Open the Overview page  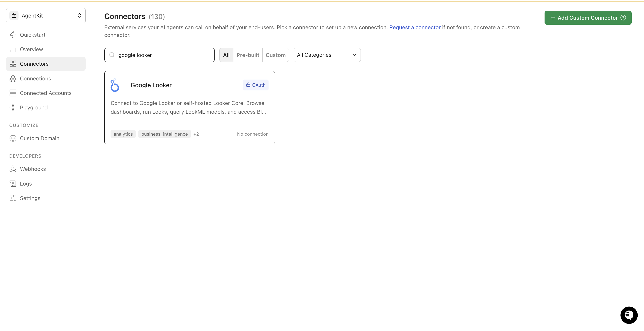46,49
